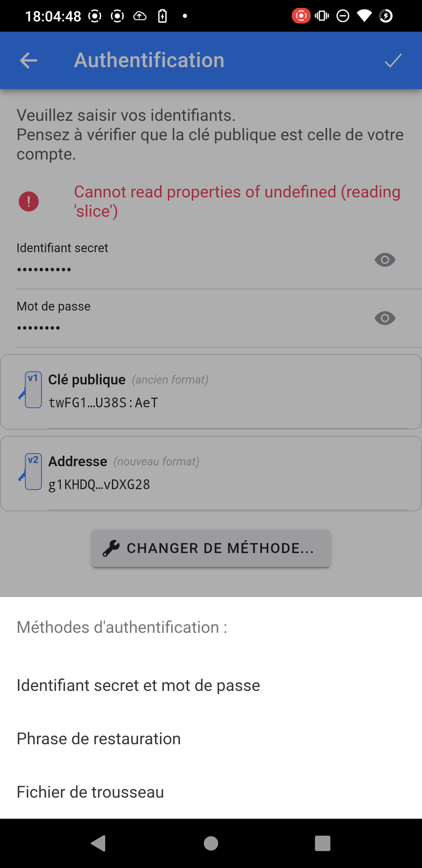Open the Changer de méthode menu

[211, 548]
